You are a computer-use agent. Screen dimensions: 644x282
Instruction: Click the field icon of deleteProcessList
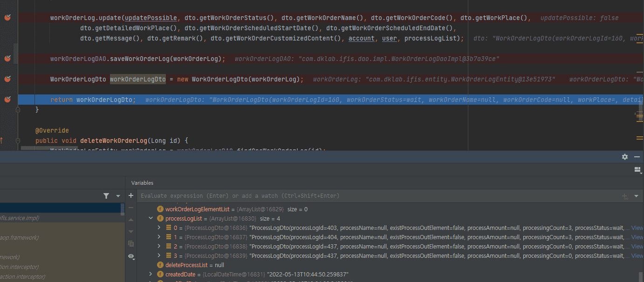pos(160,265)
